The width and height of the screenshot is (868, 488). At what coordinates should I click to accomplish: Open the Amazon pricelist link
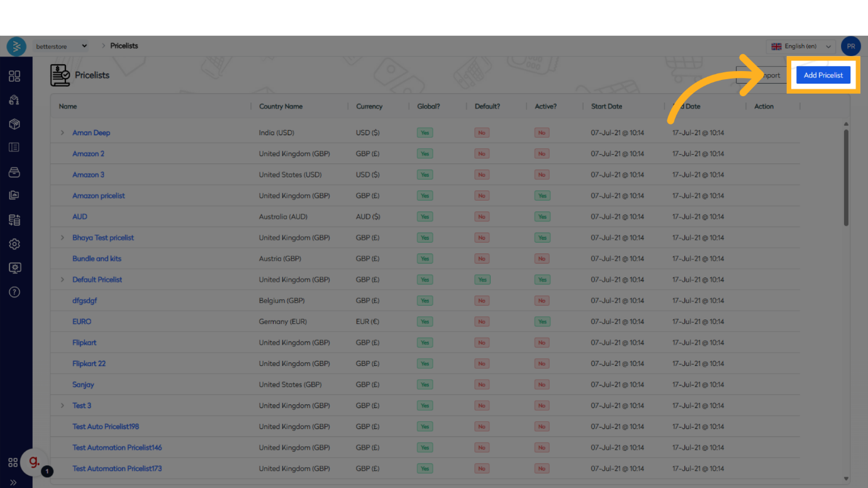pyautogui.click(x=98, y=196)
